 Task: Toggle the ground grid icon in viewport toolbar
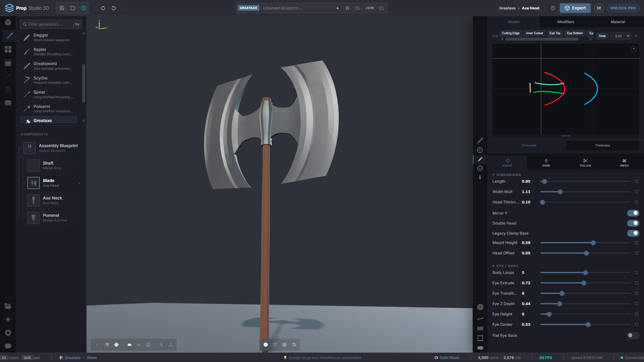139,345
